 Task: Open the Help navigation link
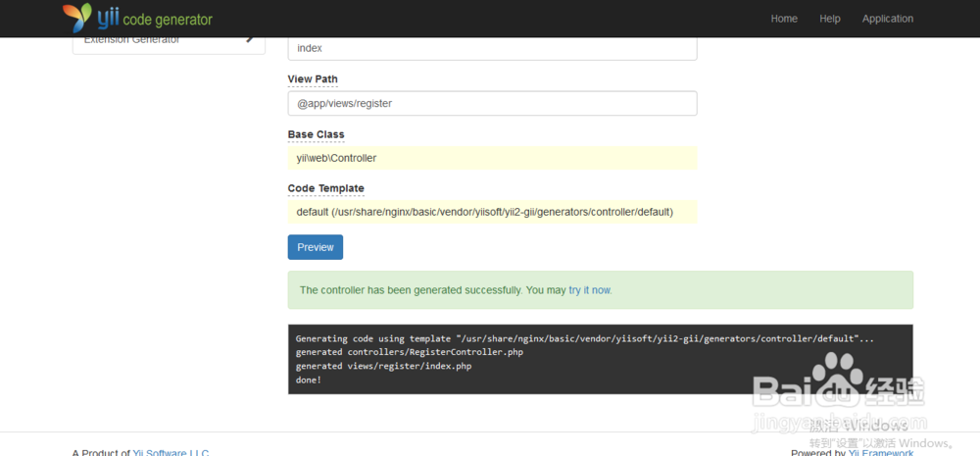[x=830, y=19]
